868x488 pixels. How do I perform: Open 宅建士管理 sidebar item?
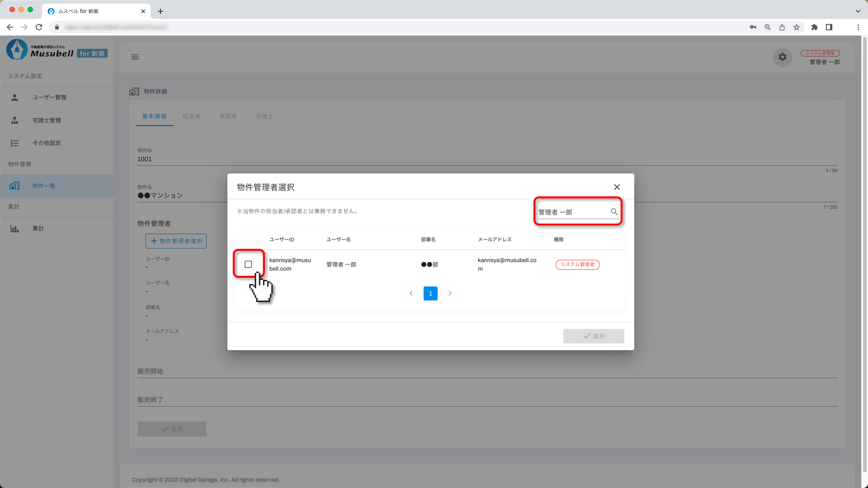pos(47,120)
